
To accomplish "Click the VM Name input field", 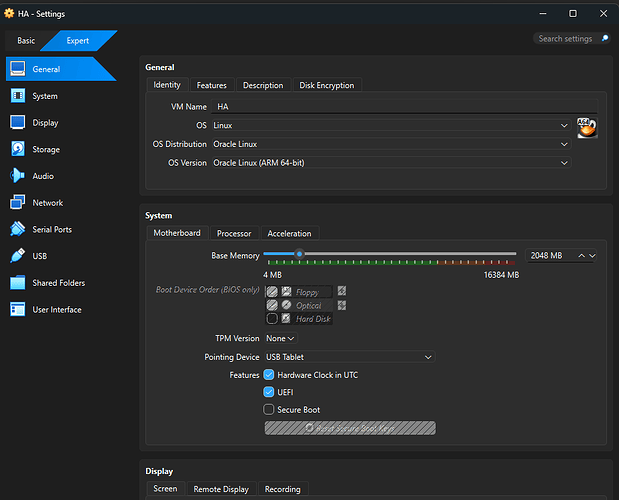I will click(404, 107).
